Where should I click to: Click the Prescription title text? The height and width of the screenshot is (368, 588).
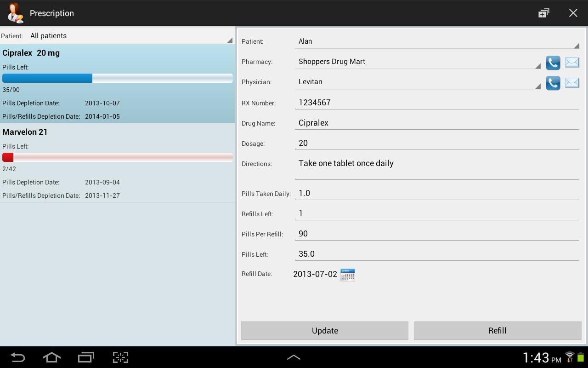[52, 13]
